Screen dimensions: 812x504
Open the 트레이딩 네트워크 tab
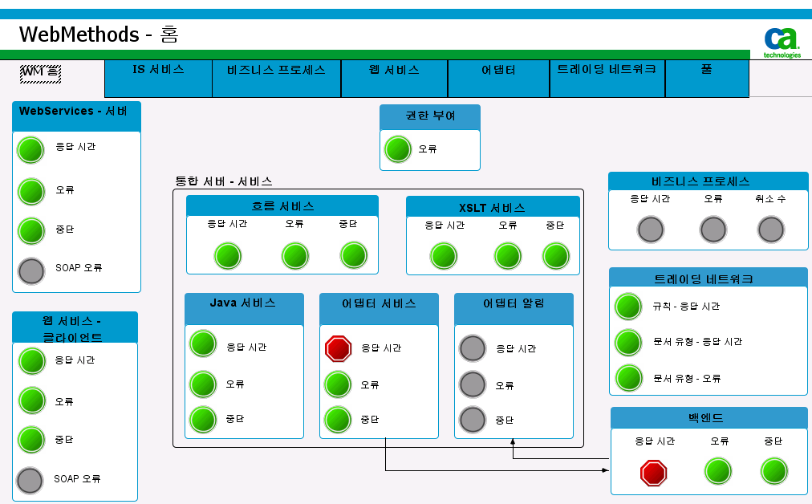coord(607,78)
